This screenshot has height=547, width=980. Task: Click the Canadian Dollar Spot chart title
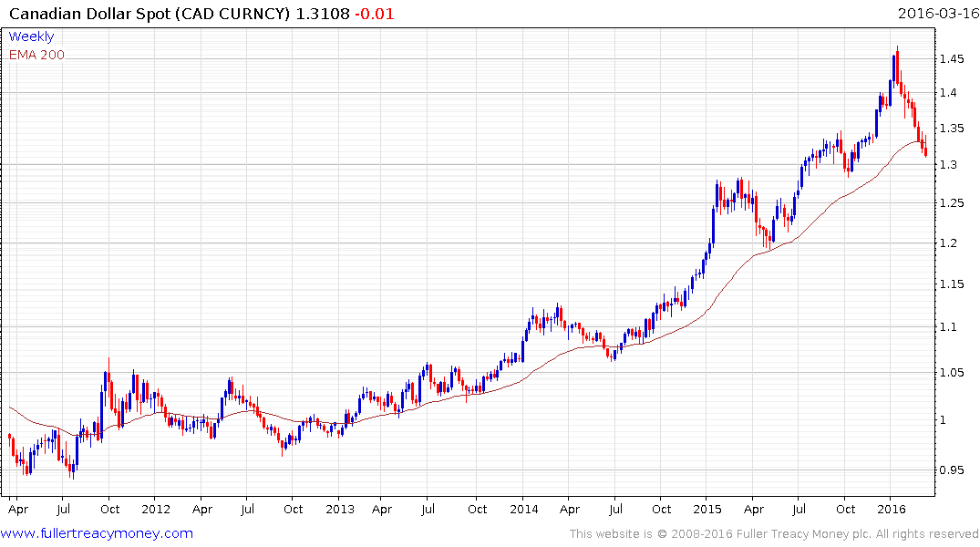[150, 14]
